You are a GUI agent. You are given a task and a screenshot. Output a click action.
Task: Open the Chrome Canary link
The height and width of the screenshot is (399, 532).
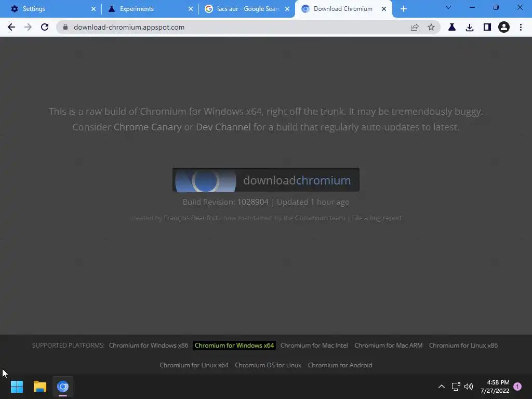(x=148, y=127)
